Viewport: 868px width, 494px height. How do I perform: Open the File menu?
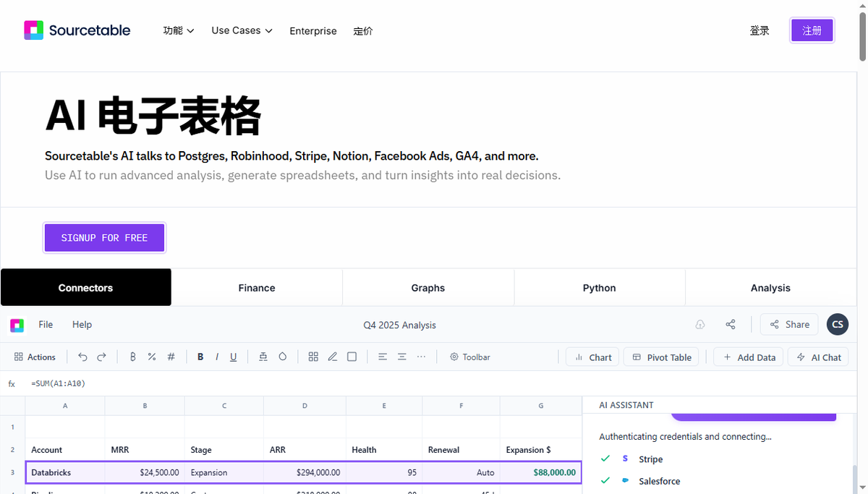point(46,325)
